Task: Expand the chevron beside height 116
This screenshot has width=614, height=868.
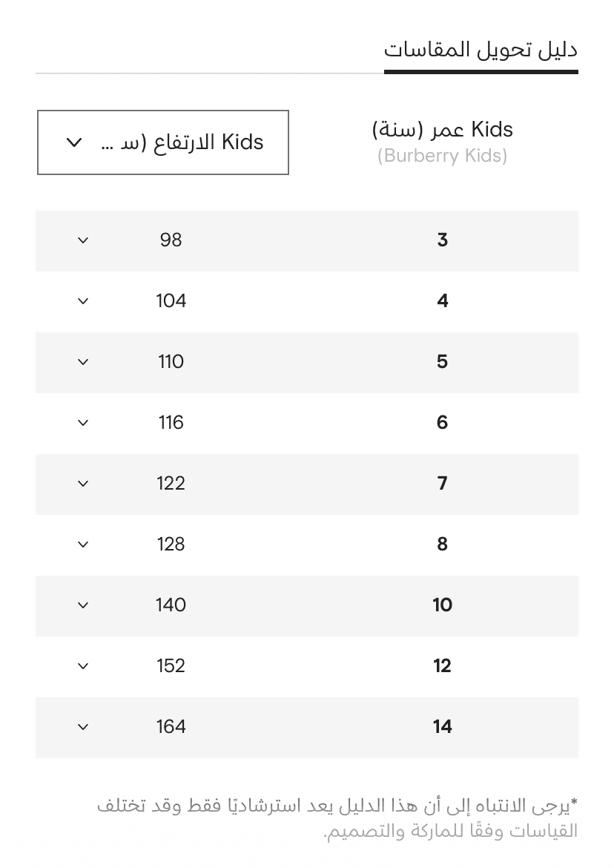Action: pyautogui.click(x=83, y=423)
